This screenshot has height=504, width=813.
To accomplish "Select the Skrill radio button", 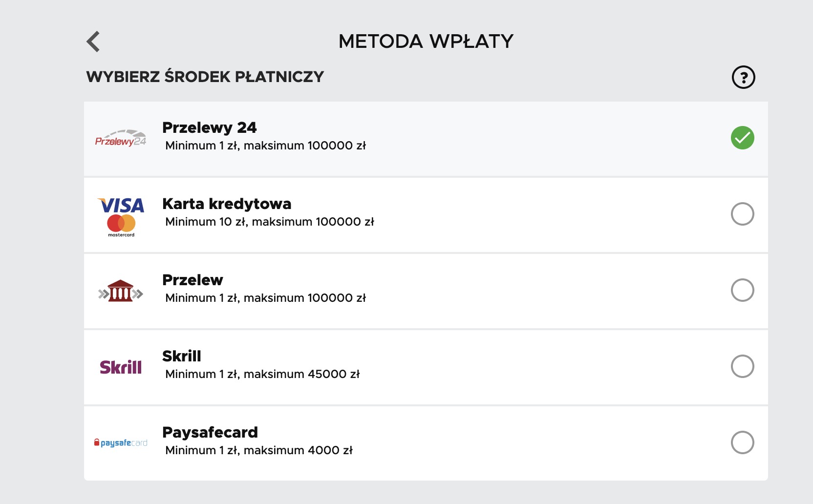I will click(x=742, y=366).
